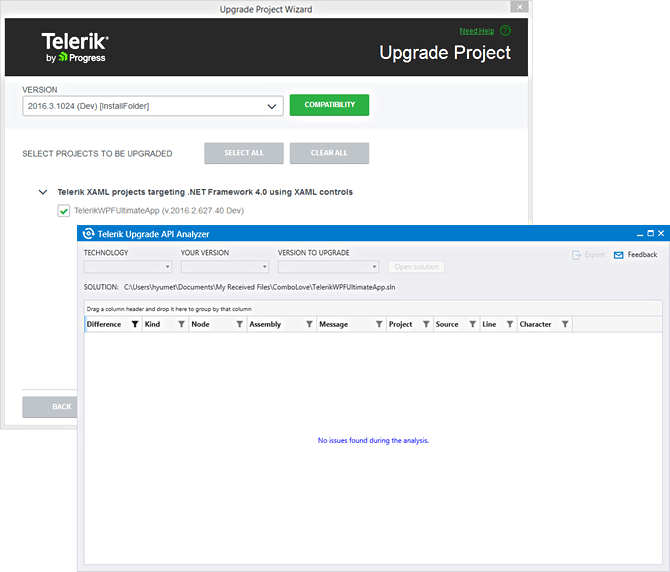Click the Export icon
The width and height of the screenshot is (670, 572).
[576, 255]
